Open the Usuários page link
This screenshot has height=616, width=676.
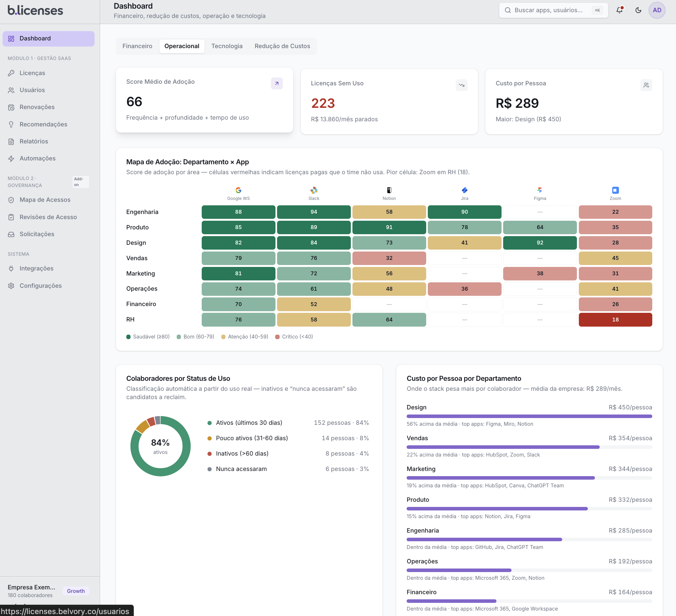(49, 90)
